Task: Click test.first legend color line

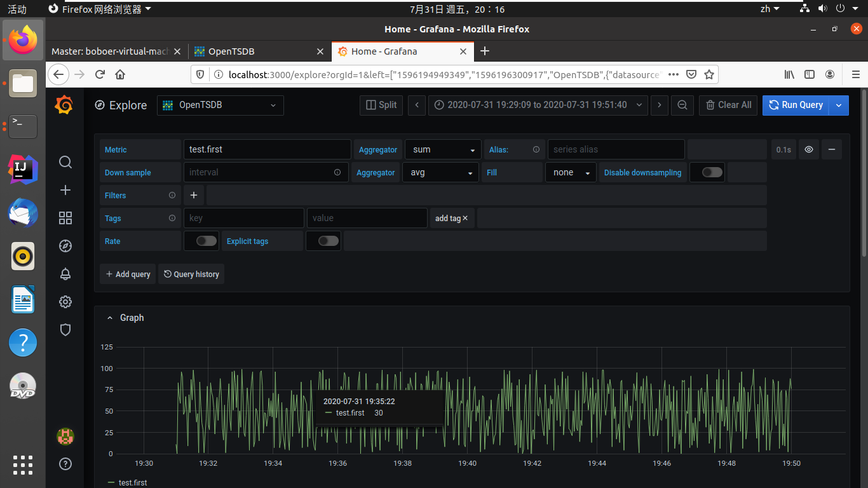Action: pyautogui.click(x=111, y=483)
